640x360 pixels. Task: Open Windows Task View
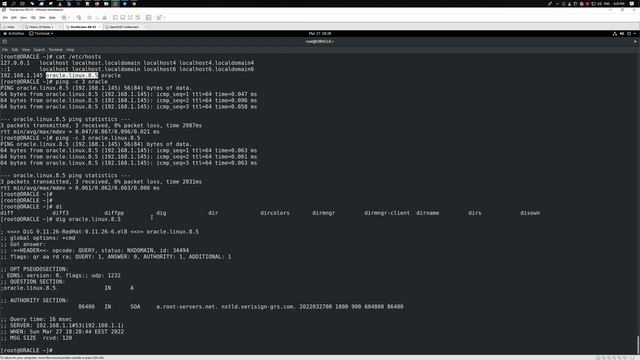pos(22,4)
